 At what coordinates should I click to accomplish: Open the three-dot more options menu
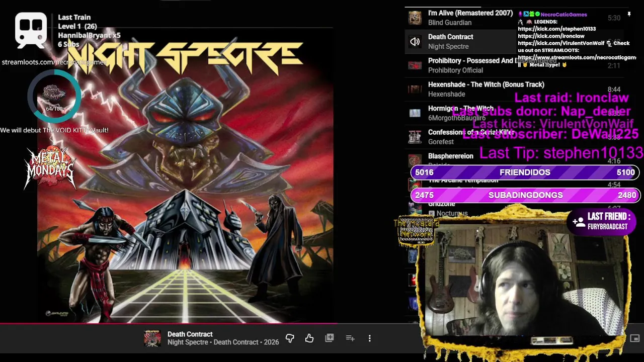click(x=370, y=338)
